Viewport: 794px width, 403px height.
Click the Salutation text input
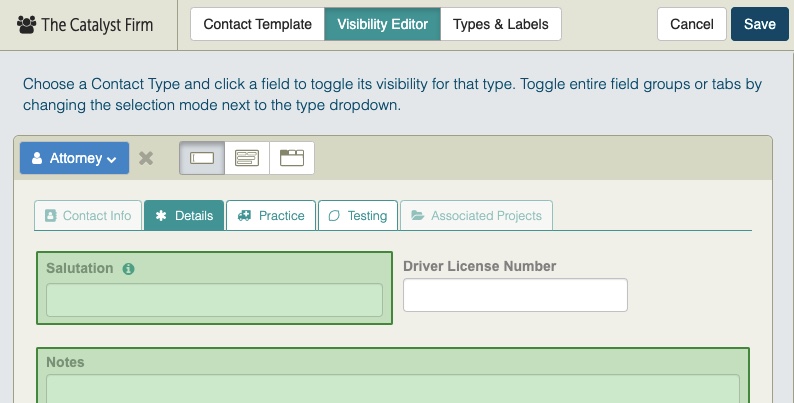tap(214, 300)
